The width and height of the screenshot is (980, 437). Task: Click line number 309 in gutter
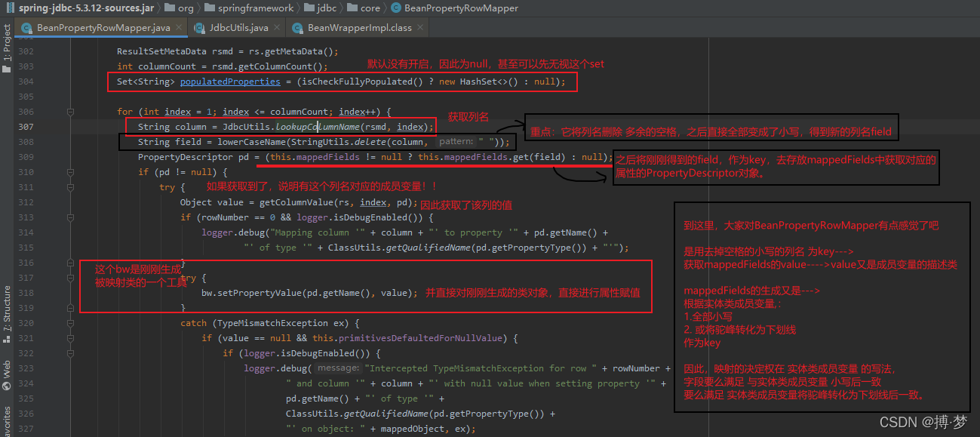pyautogui.click(x=26, y=157)
